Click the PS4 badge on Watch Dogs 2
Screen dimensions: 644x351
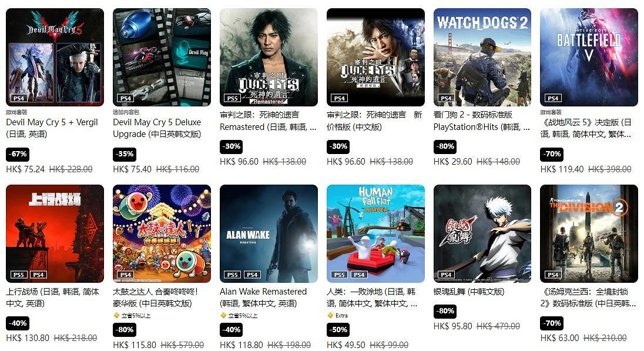[446, 98]
